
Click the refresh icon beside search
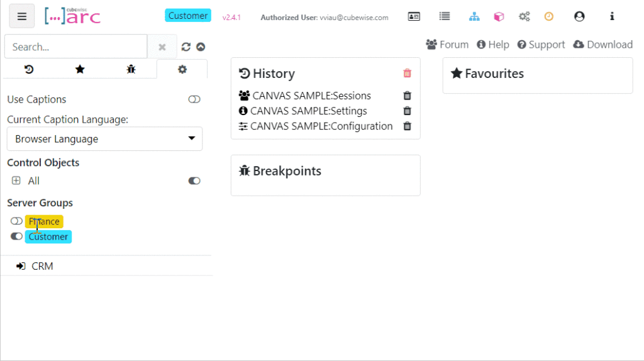pyautogui.click(x=186, y=47)
